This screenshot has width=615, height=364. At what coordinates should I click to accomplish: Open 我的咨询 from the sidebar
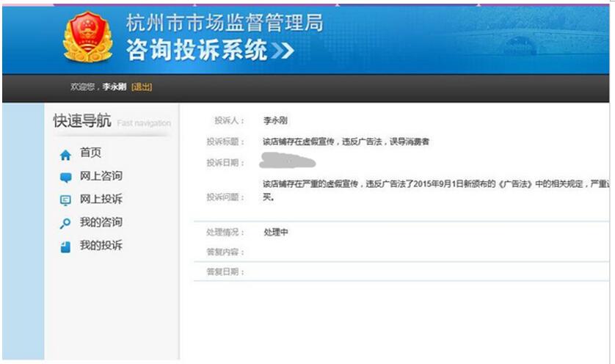(x=101, y=222)
